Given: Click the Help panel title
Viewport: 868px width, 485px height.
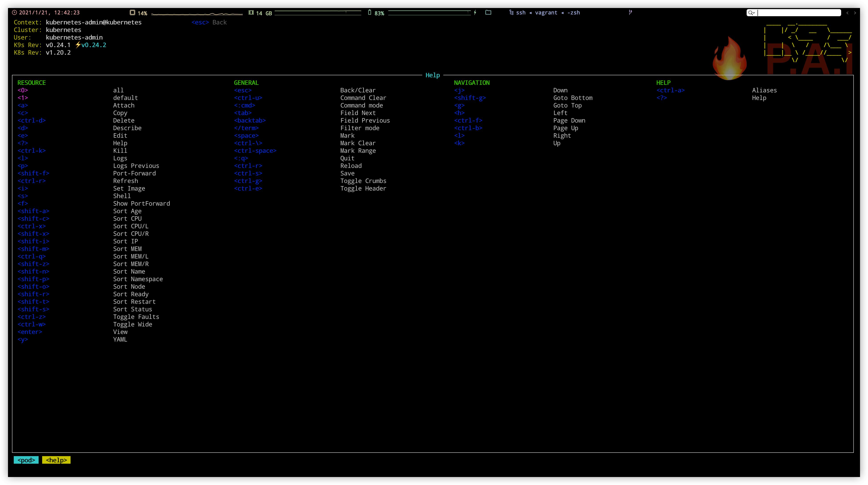Looking at the screenshot, I should (x=433, y=75).
